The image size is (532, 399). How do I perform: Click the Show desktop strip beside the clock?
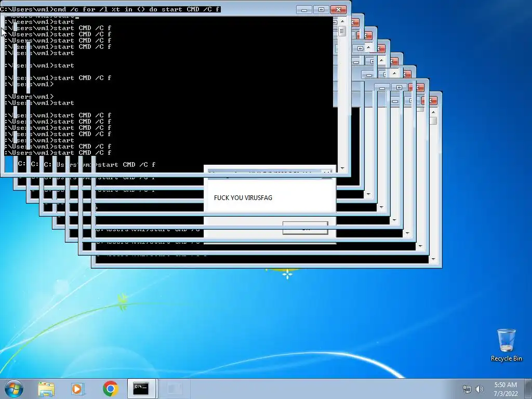(529, 389)
